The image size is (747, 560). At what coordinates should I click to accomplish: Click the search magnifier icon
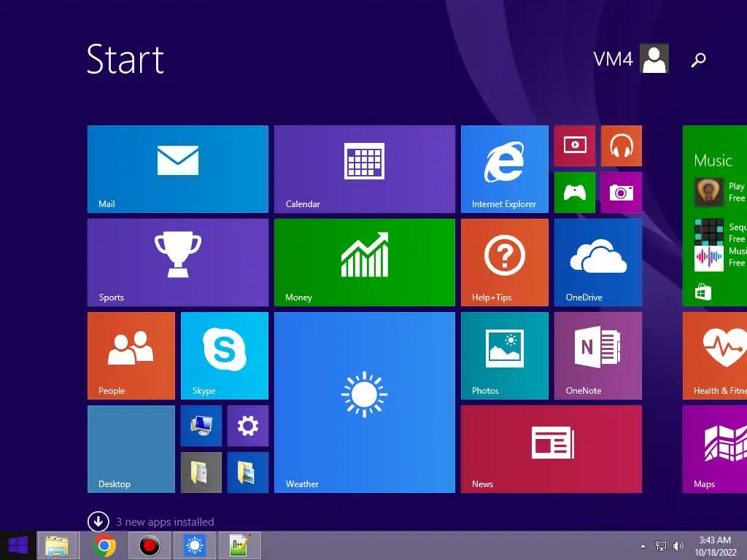tap(698, 60)
